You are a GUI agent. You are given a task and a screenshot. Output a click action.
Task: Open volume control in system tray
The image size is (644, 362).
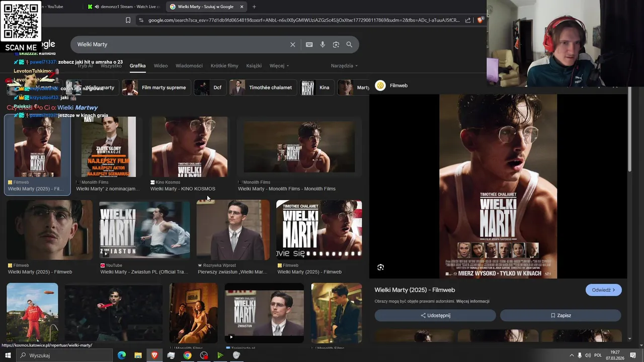[588, 355]
